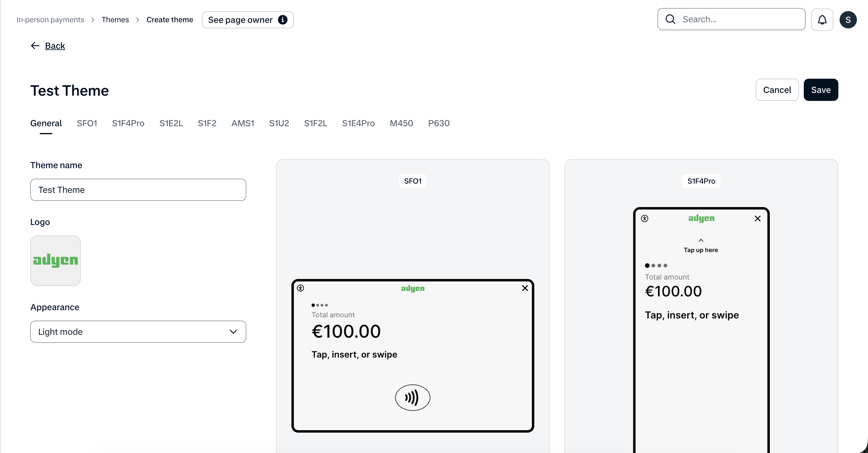Select the P630 tab
Image resolution: width=868 pixels, height=453 pixels.
(x=439, y=123)
